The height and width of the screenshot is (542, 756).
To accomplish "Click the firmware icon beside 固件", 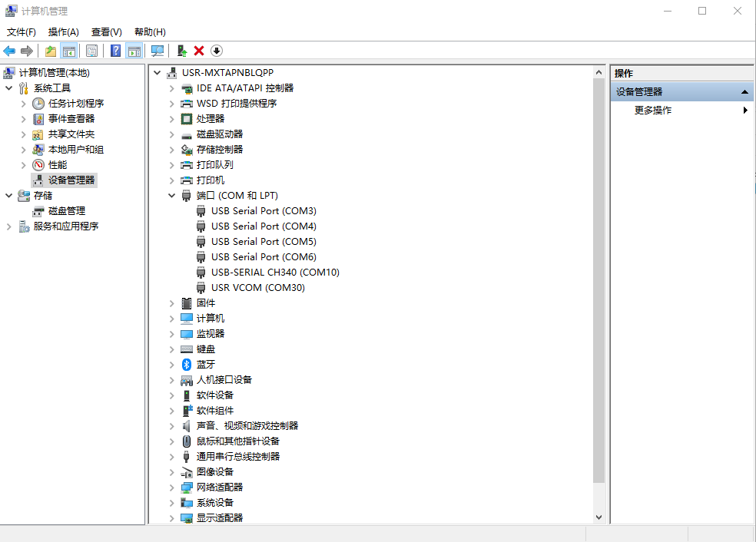I will pos(187,303).
